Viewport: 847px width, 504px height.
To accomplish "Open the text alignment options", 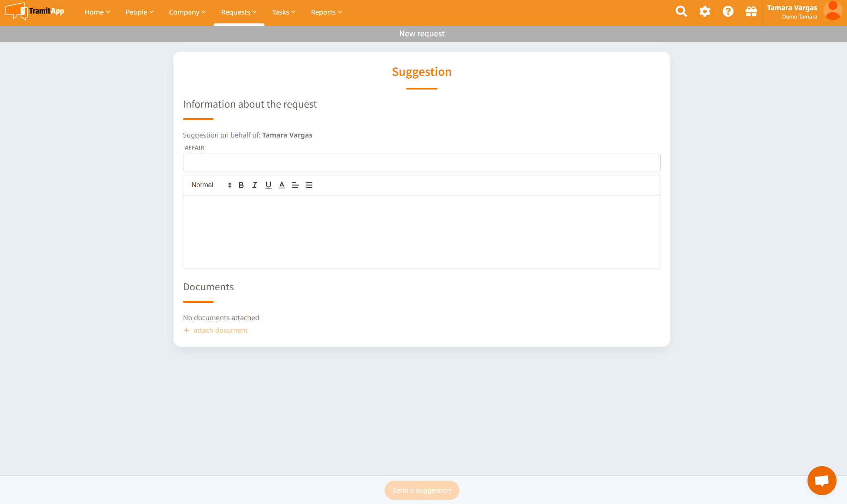I will tap(295, 185).
